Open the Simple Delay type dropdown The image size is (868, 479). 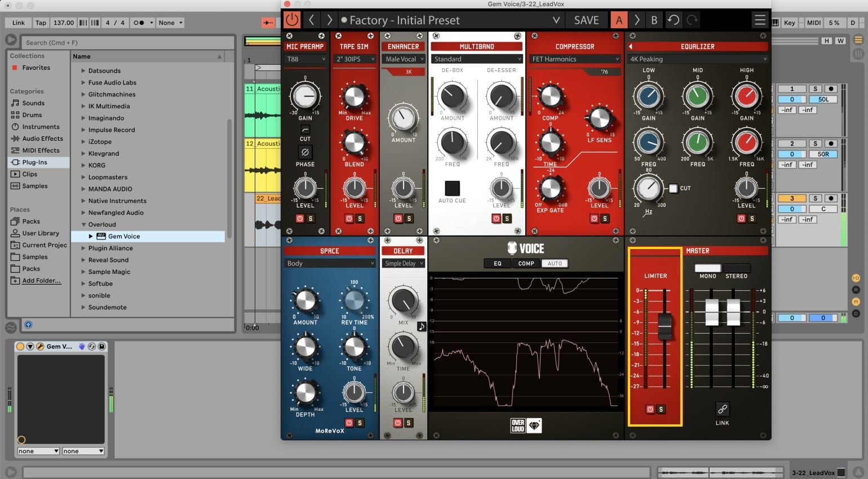pos(404,263)
